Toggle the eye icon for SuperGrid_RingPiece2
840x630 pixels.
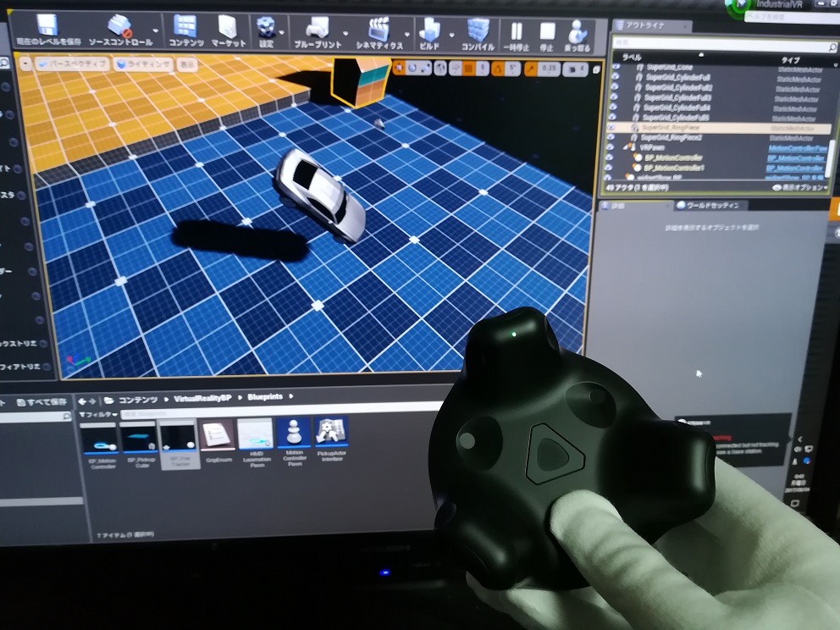[x=611, y=137]
